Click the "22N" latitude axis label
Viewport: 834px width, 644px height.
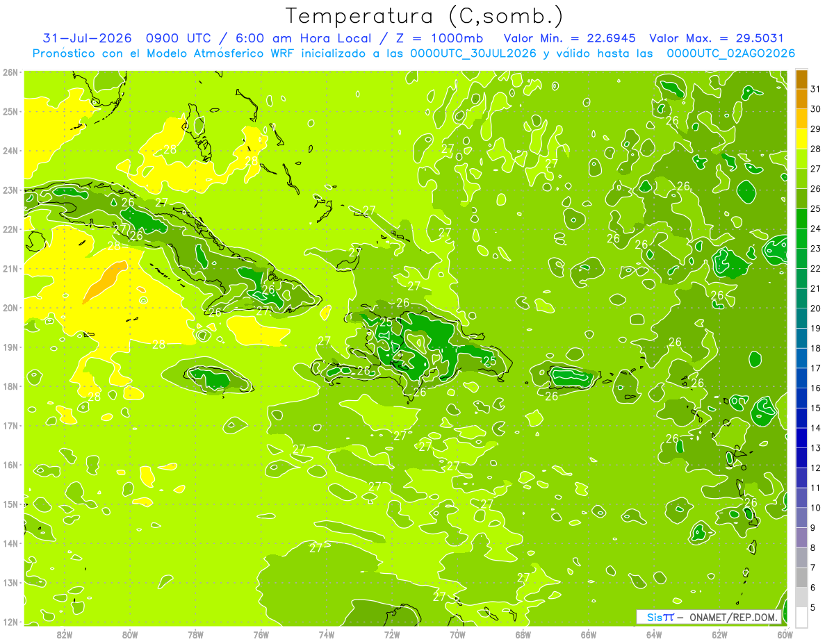10,229
